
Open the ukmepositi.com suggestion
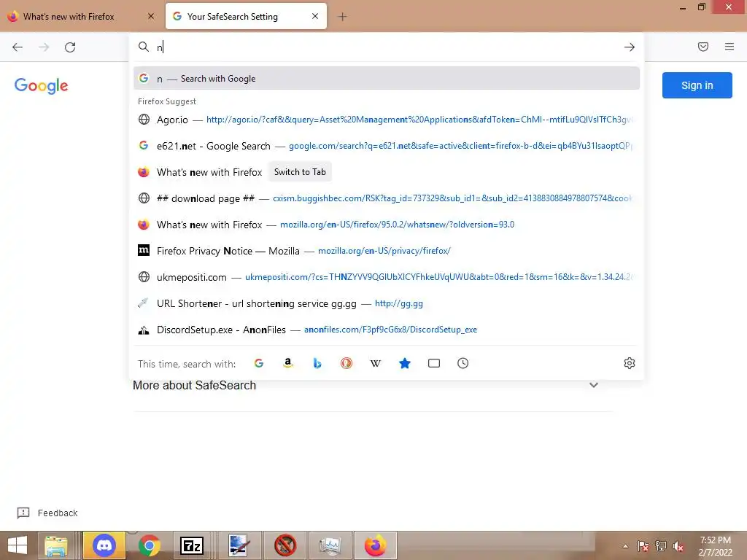[x=387, y=276]
